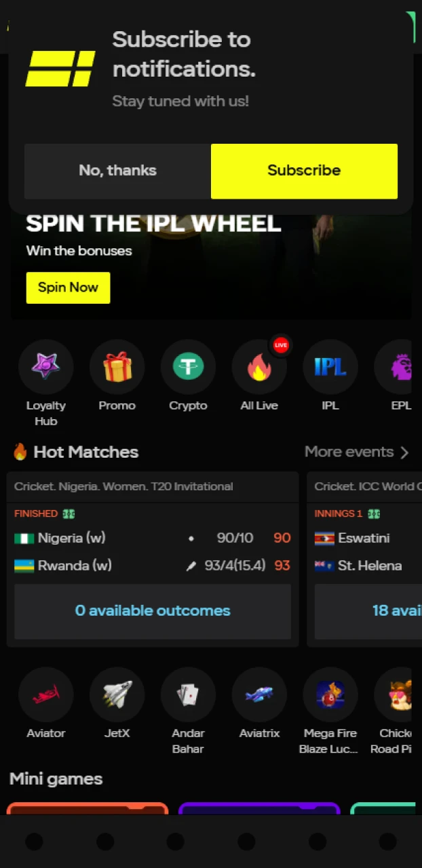Launch the Aviator game icon
The image size is (422, 868).
(x=46, y=694)
